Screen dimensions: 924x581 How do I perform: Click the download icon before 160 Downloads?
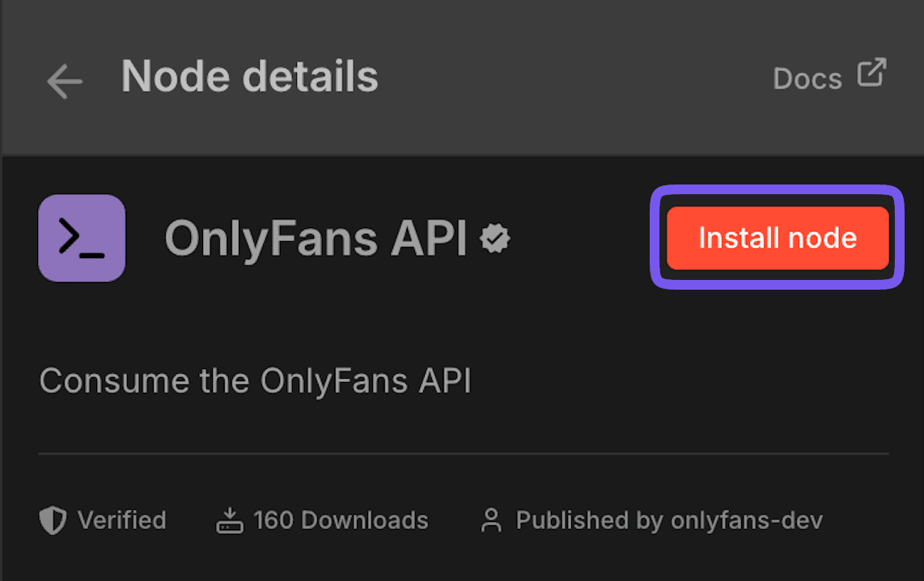coord(229,520)
